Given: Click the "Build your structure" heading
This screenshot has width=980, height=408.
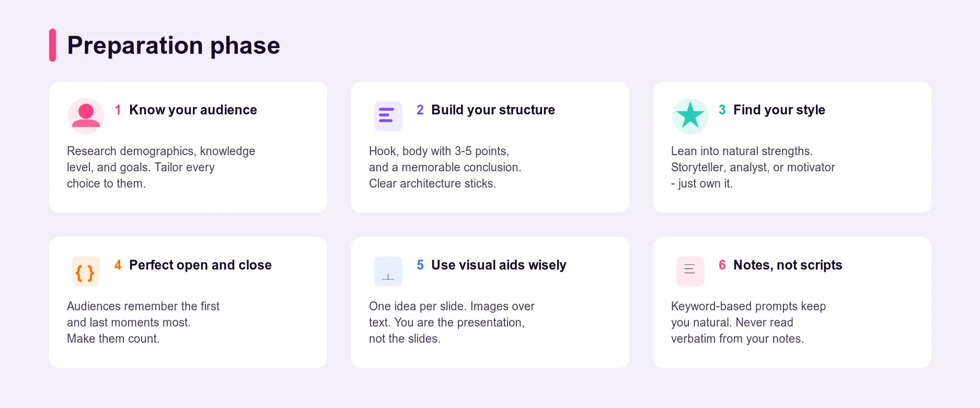Looking at the screenshot, I should 493,110.
